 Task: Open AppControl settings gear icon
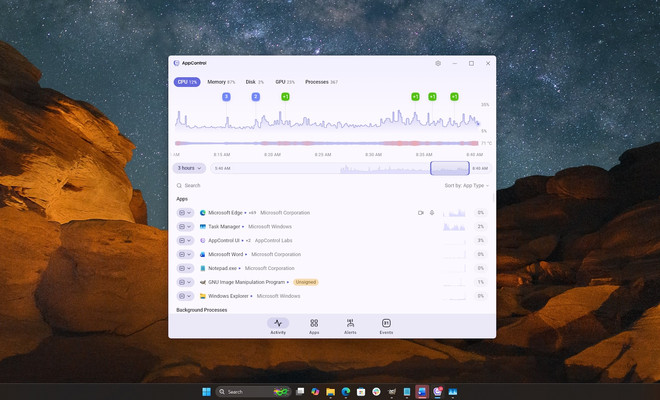tap(438, 64)
